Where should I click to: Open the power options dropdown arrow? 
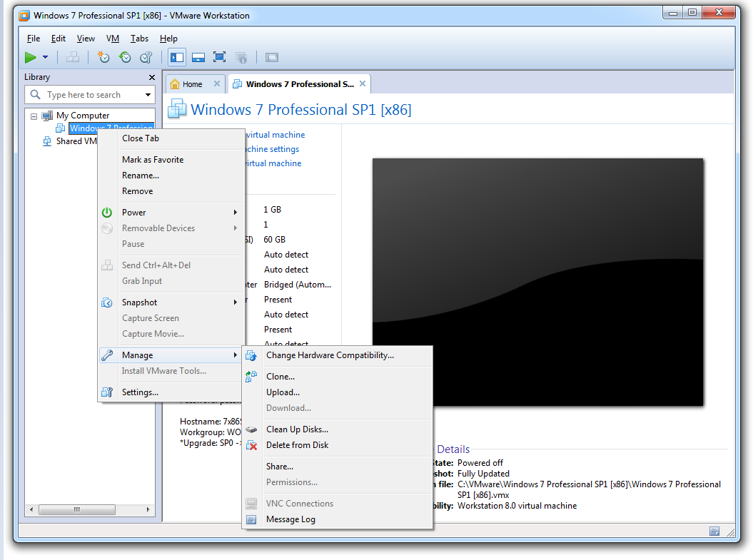tap(45, 57)
